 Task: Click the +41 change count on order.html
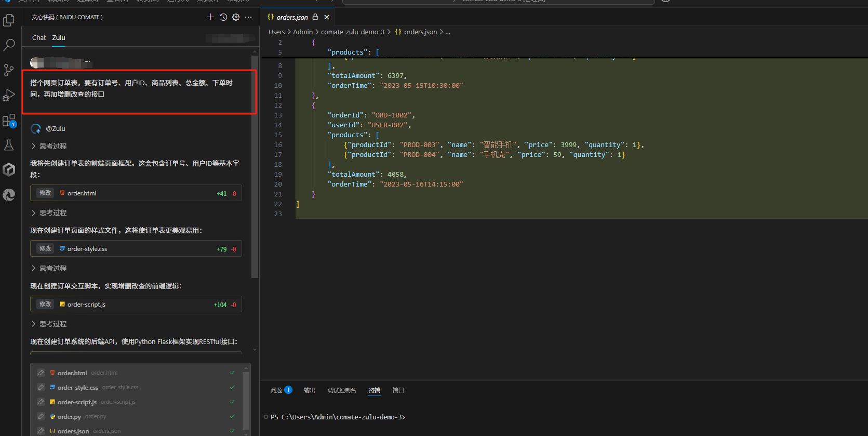222,193
